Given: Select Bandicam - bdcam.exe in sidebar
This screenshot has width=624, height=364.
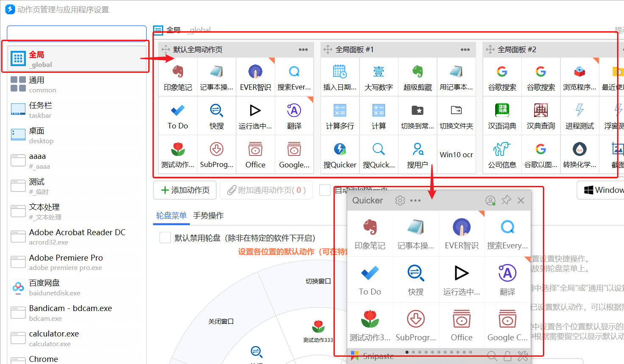Looking at the screenshot, I should (x=78, y=313).
